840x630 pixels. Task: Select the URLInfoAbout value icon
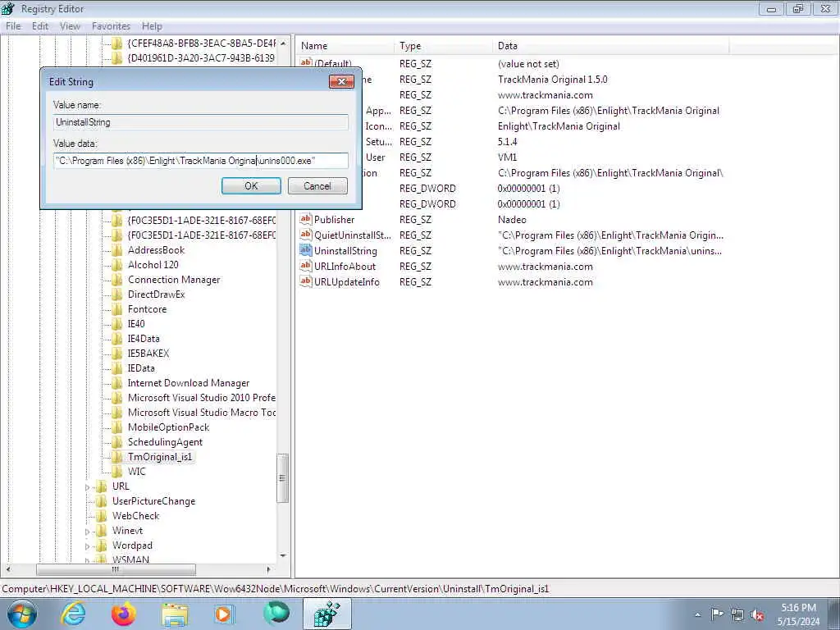[306, 266]
